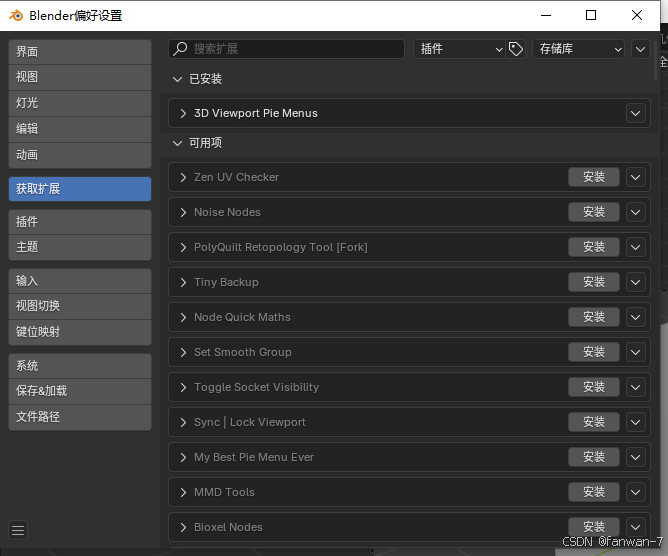Viewport: 668px width, 556px height.
Task: Switch to 插件 tab in sidebar
Action: tap(80, 222)
